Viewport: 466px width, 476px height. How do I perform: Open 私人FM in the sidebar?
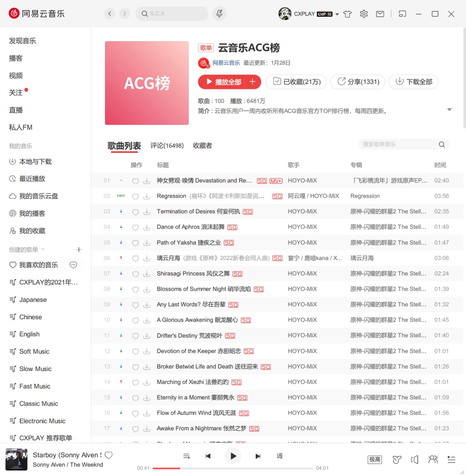click(21, 127)
